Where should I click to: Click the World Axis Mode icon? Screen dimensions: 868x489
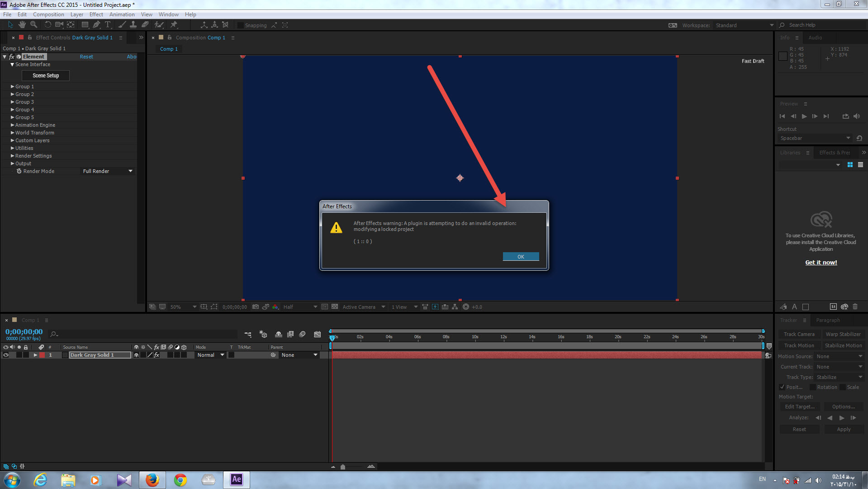pos(214,25)
